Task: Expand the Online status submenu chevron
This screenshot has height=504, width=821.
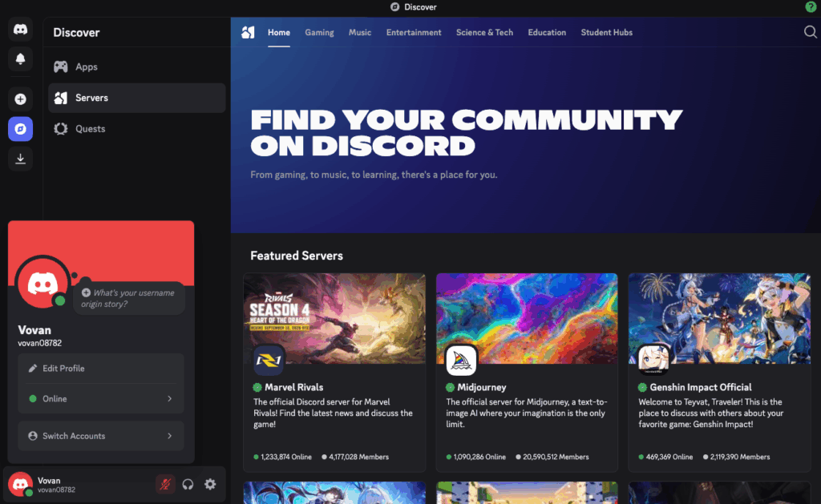Action: pyautogui.click(x=170, y=399)
